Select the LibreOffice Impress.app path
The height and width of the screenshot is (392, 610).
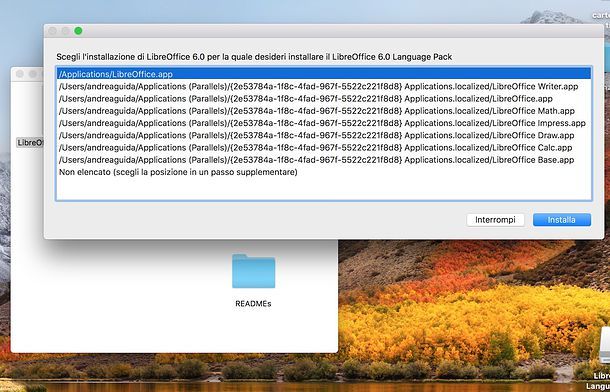[324, 123]
